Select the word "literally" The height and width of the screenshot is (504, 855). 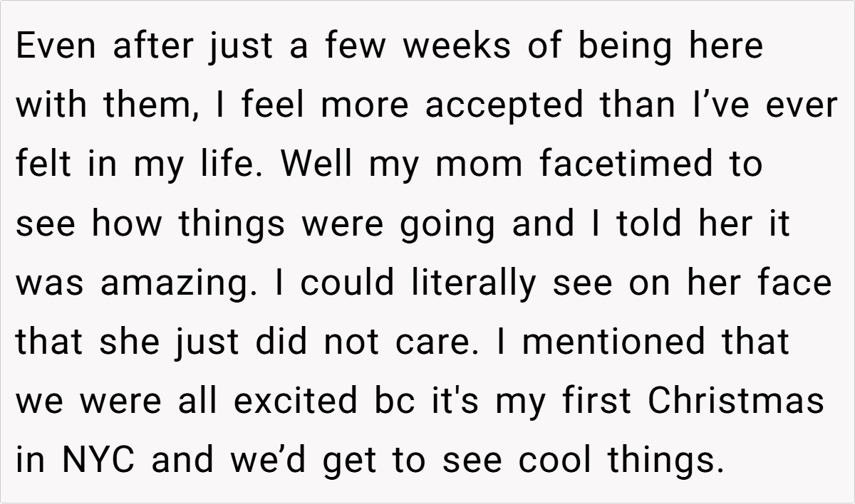471,283
